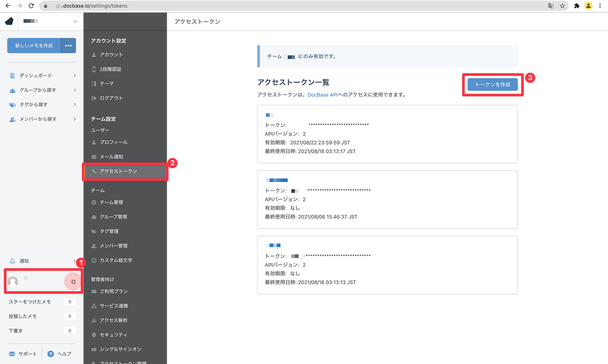The height and width of the screenshot is (364, 608).
Task: Open 通知 notifications with bell icon
Action: click(19, 261)
